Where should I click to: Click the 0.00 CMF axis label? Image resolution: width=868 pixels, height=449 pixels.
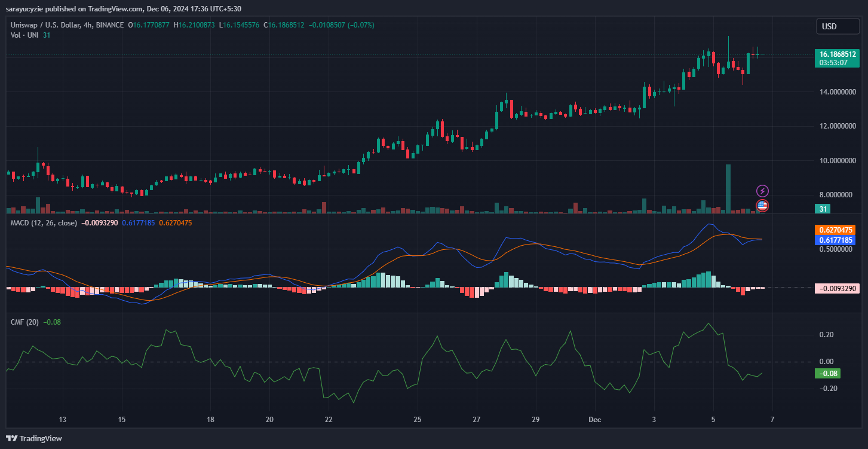click(827, 362)
